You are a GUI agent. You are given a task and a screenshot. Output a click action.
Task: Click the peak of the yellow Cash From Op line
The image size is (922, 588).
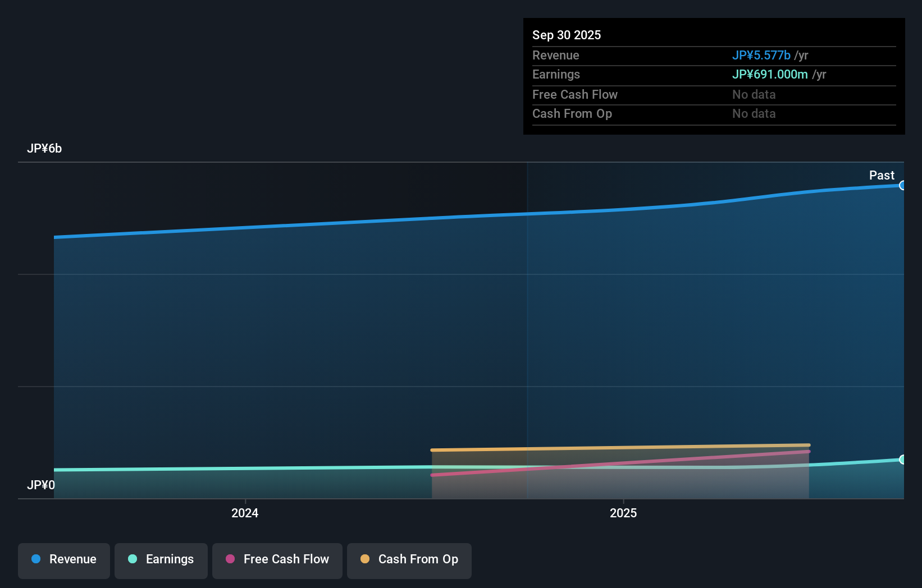[x=806, y=445]
